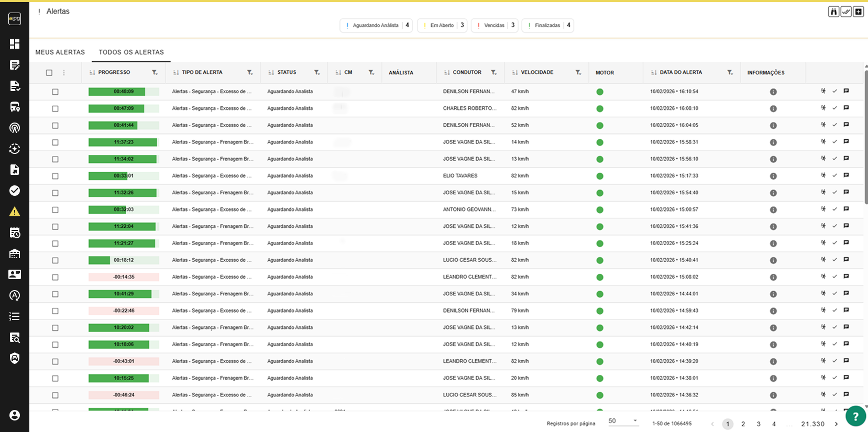Viewport: 868px width, 432px height.
Task: Open the dashboard icon in the sidebar
Action: point(15,44)
